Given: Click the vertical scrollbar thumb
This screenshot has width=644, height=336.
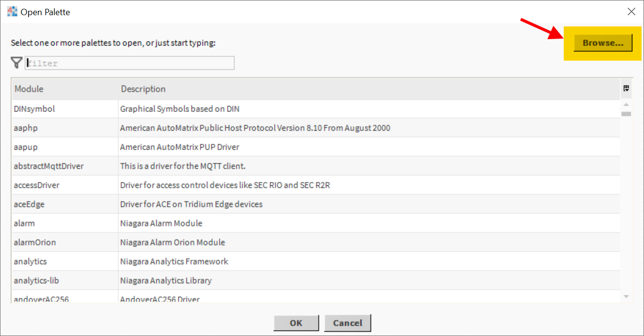Looking at the screenshot, I should 626,114.
